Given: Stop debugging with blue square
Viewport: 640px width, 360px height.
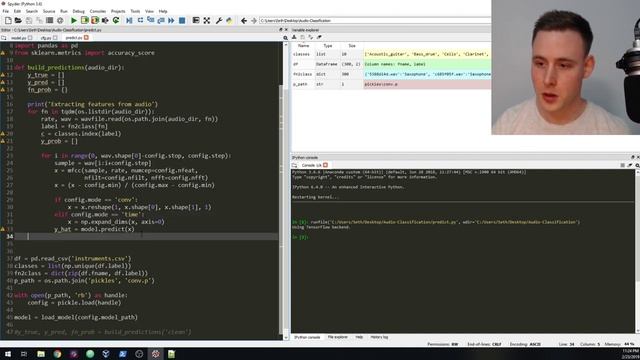Looking at the screenshot, I should (x=182, y=20).
